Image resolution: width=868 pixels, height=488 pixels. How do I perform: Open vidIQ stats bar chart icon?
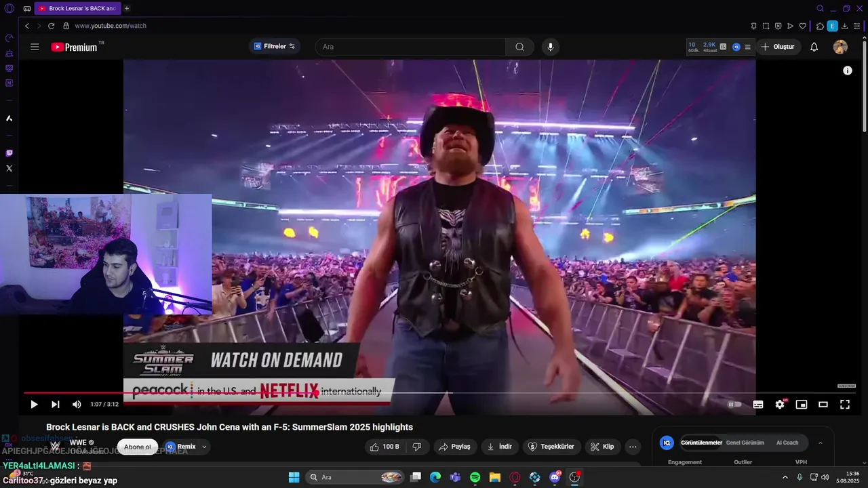pos(723,47)
